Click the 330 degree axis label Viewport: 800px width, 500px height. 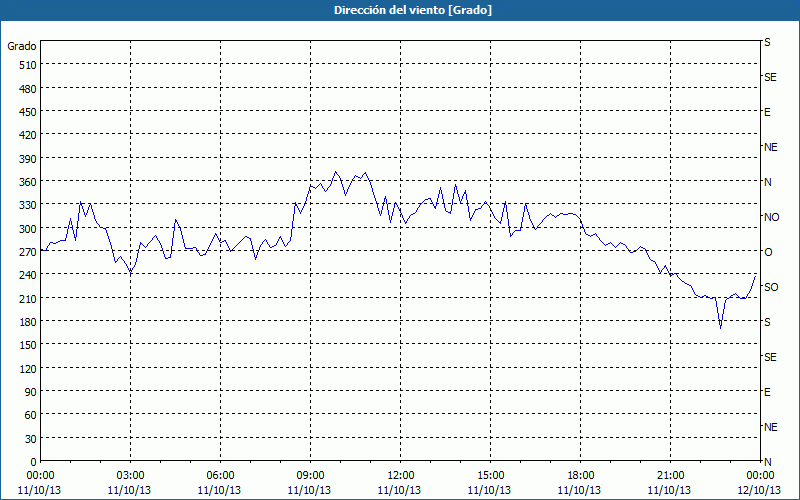(x=29, y=205)
